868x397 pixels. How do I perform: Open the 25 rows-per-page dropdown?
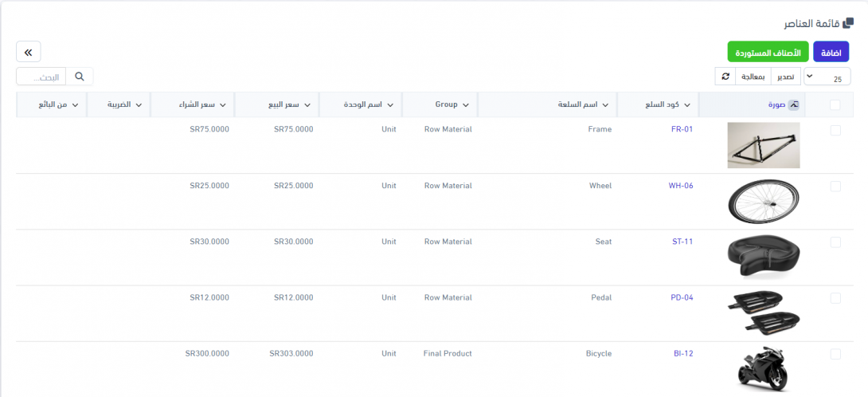tap(827, 77)
